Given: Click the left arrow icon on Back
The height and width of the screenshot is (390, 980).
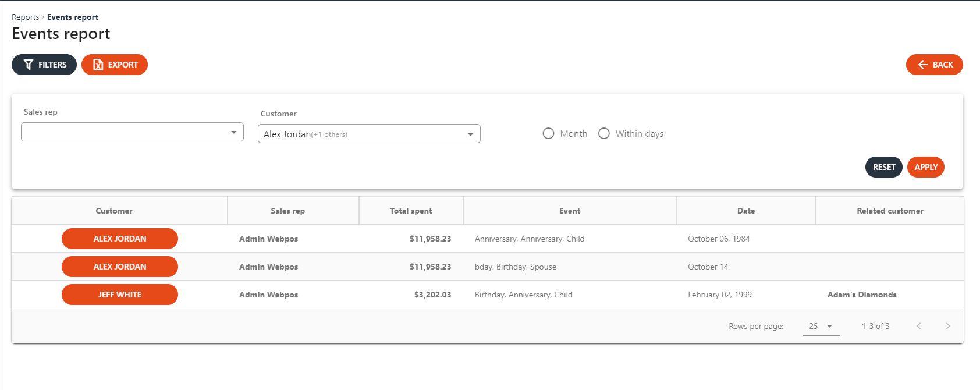Looking at the screenshot, I should [x=922, y=65].
